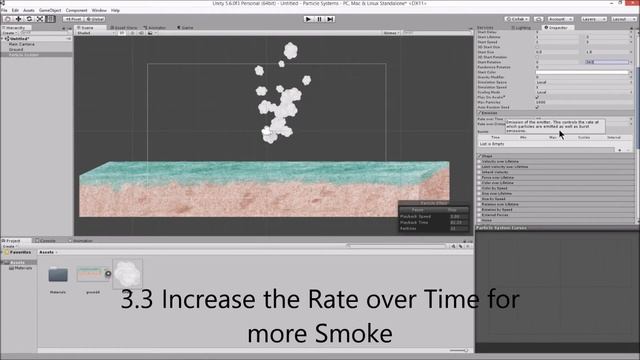Open the Collab dropdown
Screen dimensions: 640x360
coord(517,19)
